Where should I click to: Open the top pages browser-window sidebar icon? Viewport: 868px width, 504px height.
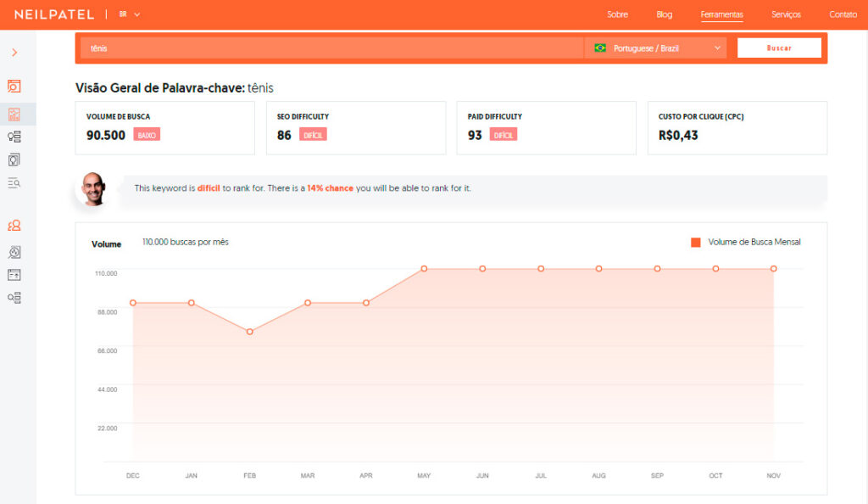(x=14, y=275)
